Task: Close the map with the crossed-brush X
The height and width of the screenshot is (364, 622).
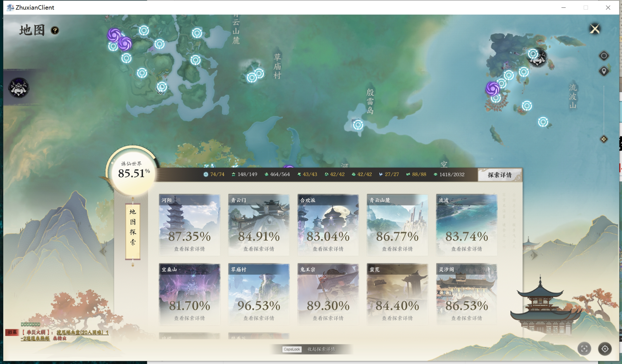Action: (595, 29)
